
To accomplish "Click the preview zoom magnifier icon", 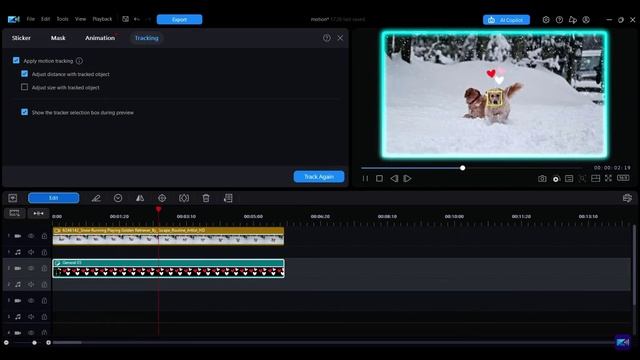I will pos(582,179).
